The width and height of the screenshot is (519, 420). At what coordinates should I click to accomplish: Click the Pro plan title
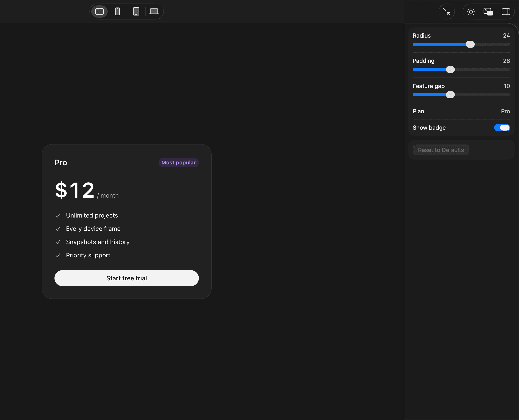pyautogui.click(x=61, y=163)
